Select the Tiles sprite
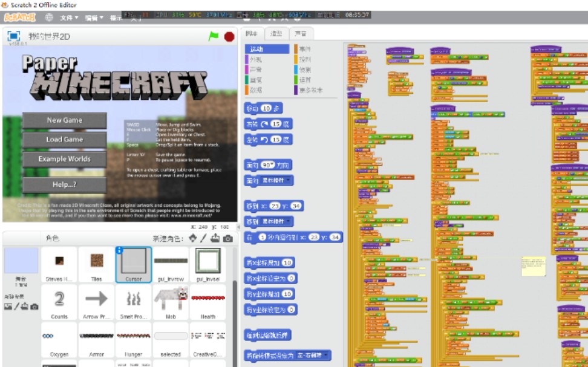Screen dimensions: 588x367 pos(96,265)
